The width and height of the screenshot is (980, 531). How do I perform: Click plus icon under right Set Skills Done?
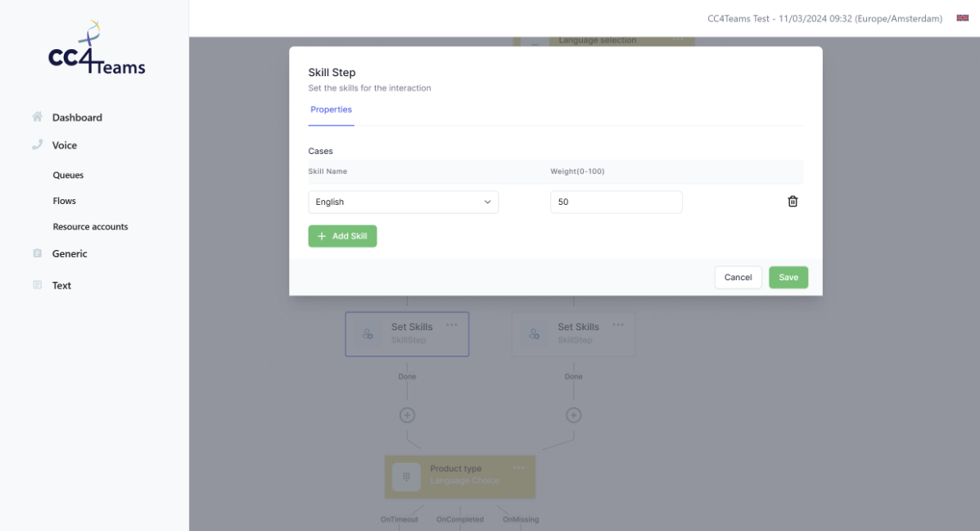[x=573, y=415]
